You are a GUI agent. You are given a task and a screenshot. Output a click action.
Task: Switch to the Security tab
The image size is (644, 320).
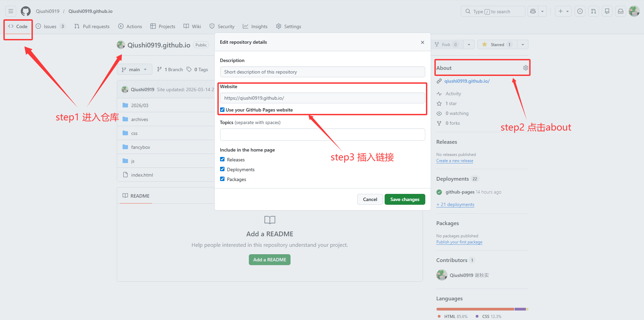coord(222,26)
